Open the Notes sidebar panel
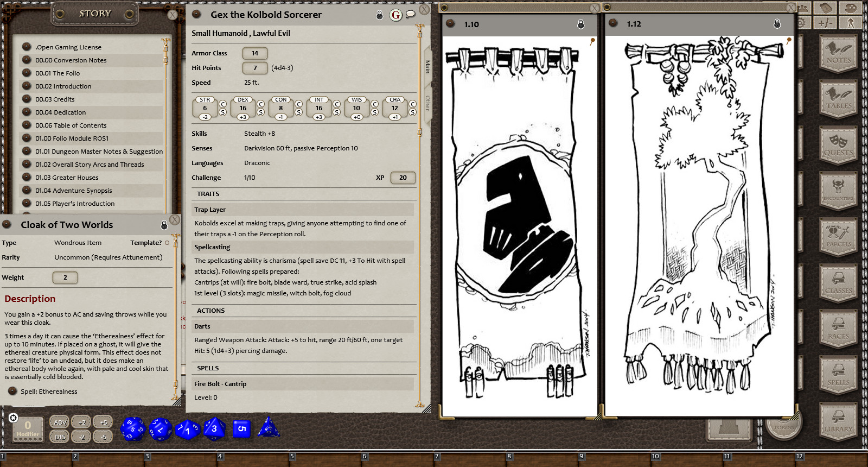Image resolution: width=868 pixels, height=467 pixels. [838, 53]
